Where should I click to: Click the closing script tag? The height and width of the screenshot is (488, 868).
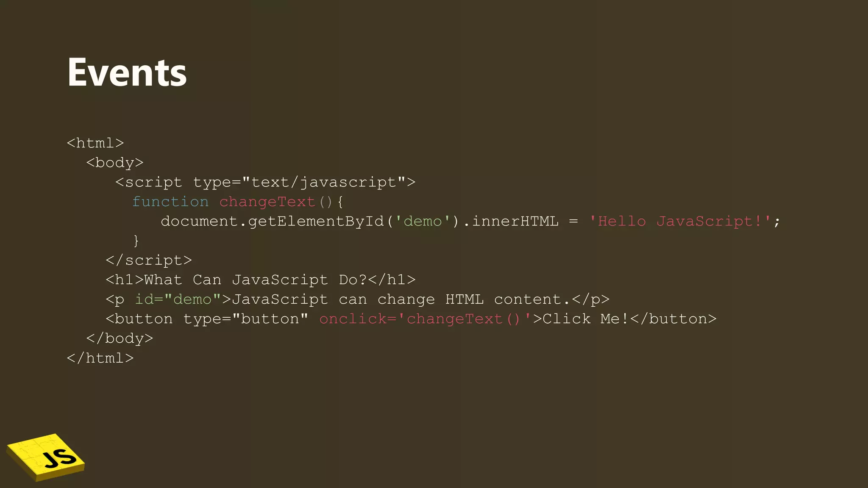point(149,260)
